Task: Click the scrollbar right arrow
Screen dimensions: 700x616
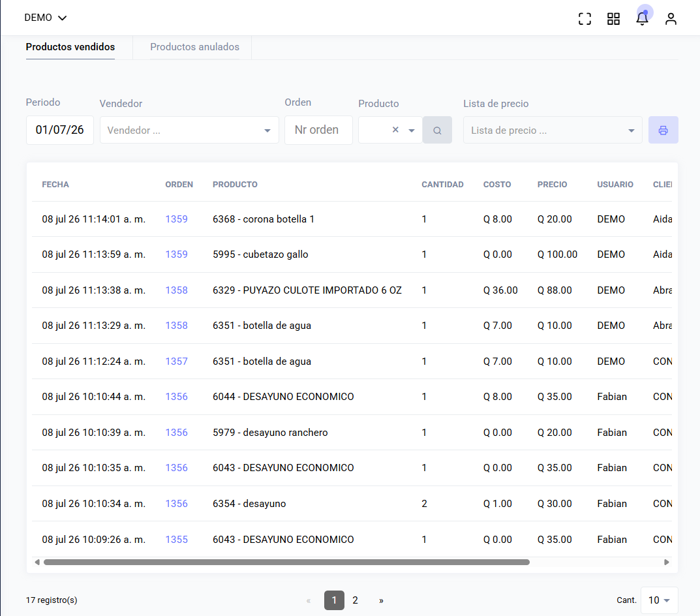Action: pyautogui.click(x=667, y=562)
